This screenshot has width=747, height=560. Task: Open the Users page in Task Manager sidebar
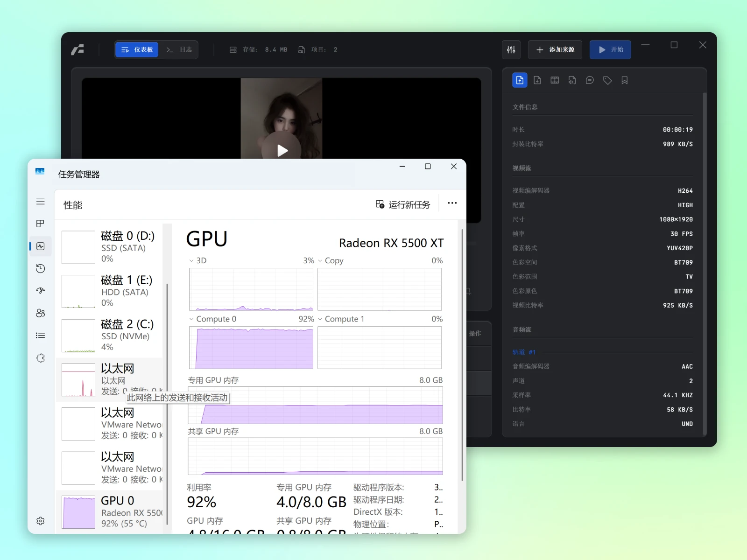pyautogui.click(x=41, y=313)
